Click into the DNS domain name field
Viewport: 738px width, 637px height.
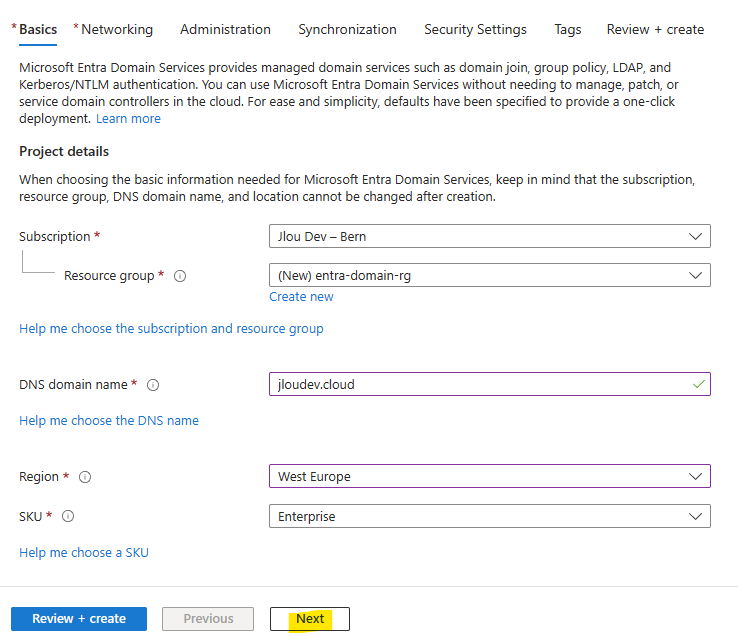click(489, 384)
